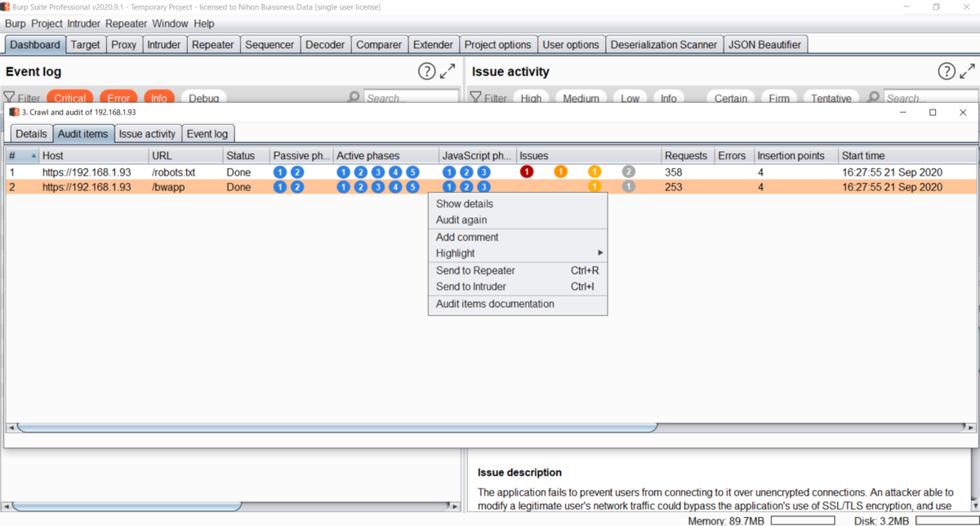Switch to the Repeater tab
Screen dimensions: 980x526
[x=213, y=45]
